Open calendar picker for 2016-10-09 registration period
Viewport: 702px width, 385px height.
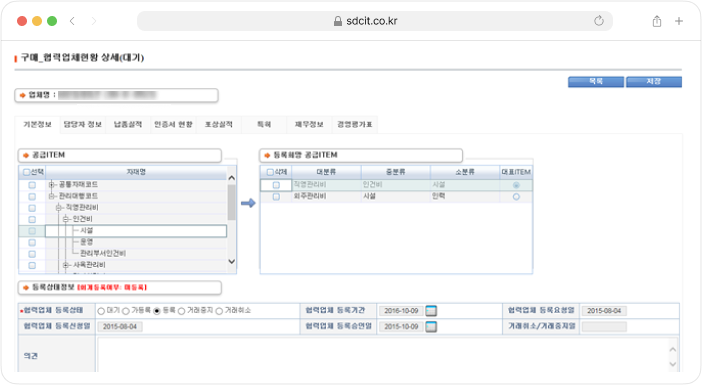pos(431,311)
